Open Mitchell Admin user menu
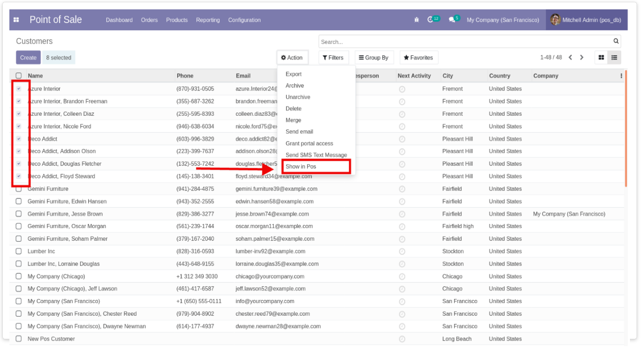644x350 pixels. pyautogui.click(x=586, y=20)
